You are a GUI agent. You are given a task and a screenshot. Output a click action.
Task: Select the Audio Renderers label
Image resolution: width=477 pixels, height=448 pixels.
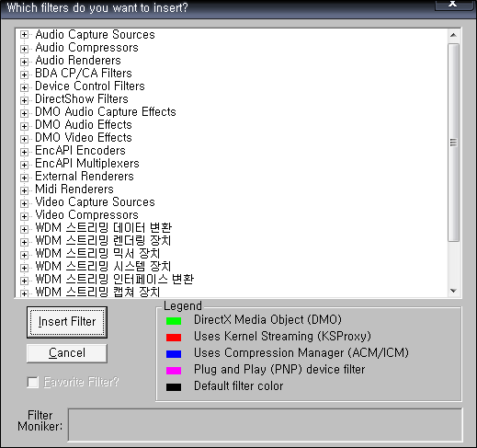[x=78, y=60]
